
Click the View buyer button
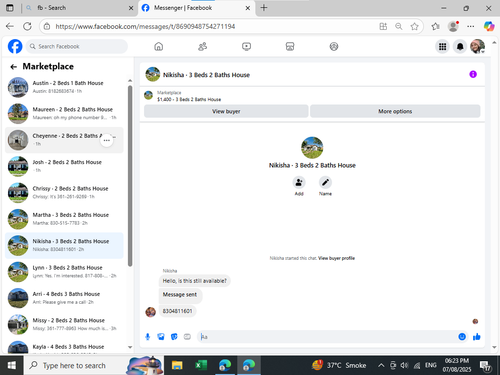pyautogui.click(x=226, y=111)
